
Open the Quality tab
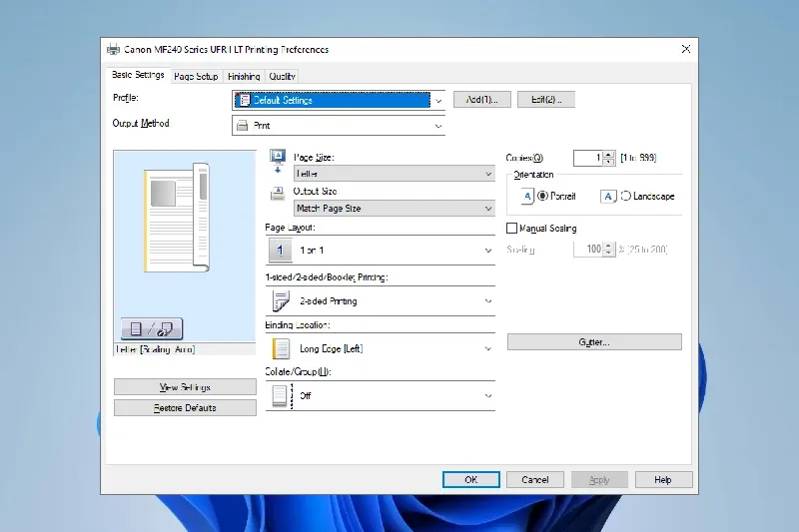(282, 77)
